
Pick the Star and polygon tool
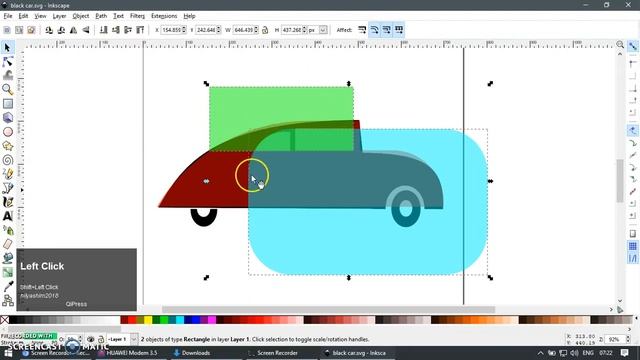(7, 146)
